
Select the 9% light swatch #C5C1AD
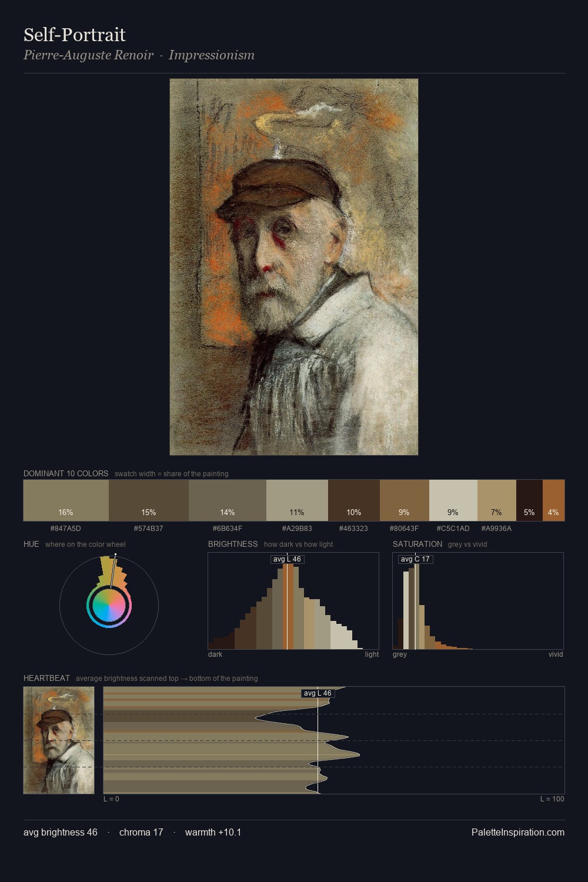click(x=453, y=500)
